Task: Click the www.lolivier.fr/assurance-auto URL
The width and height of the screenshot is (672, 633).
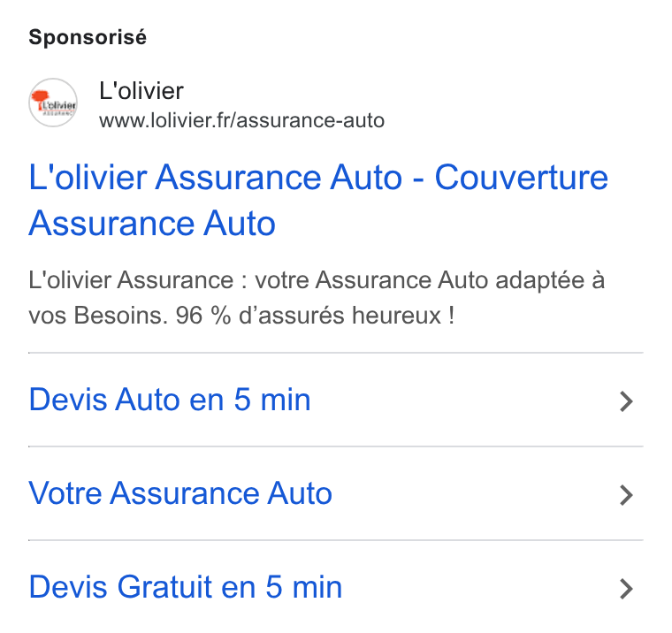Action: pyautogui.click(x=241, y=120)
